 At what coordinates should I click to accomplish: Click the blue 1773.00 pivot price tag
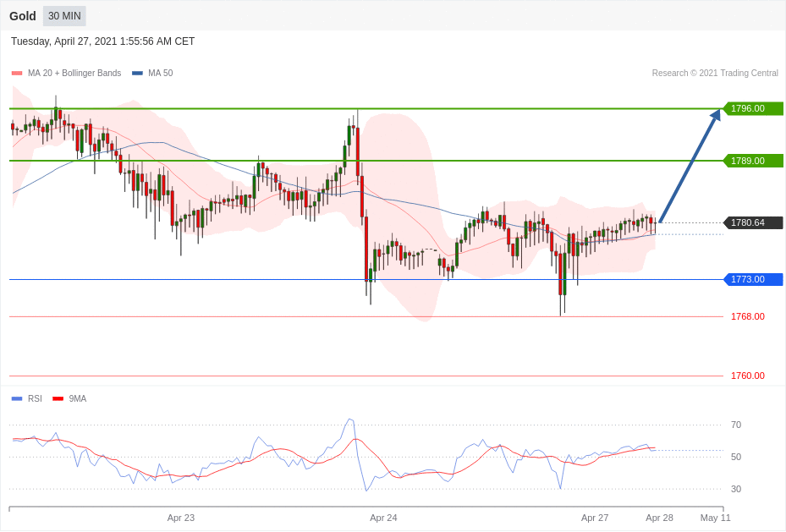(x=752, y=279)
